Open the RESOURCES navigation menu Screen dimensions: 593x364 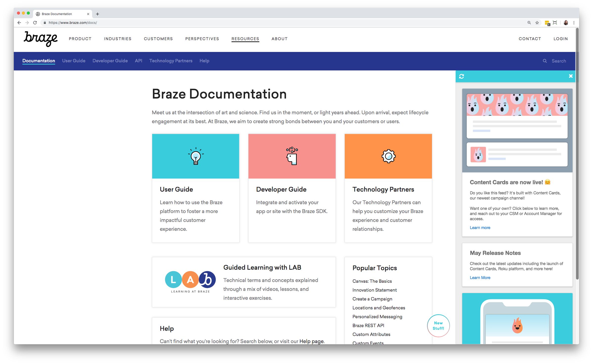tap(245, 39)
